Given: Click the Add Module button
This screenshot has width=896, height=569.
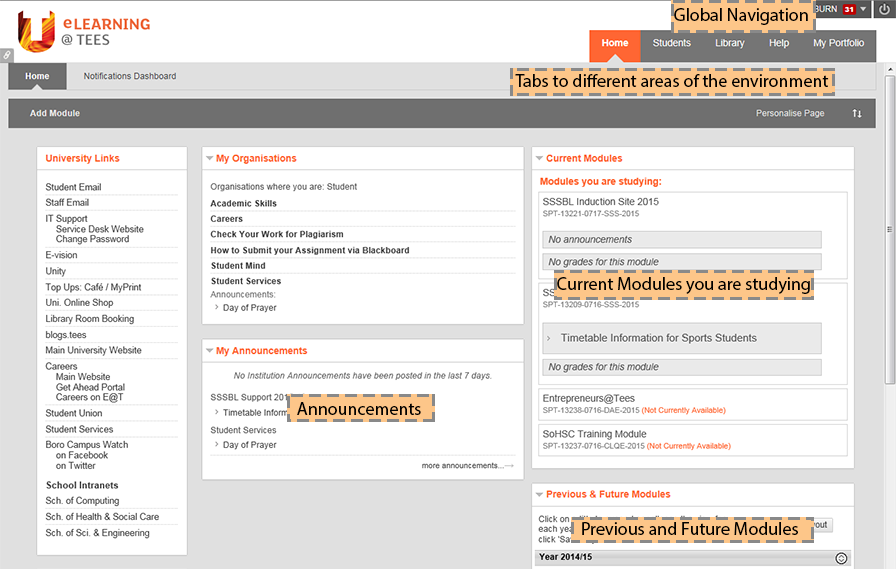Looking at the screenshot, I should [x=55, y=113].
